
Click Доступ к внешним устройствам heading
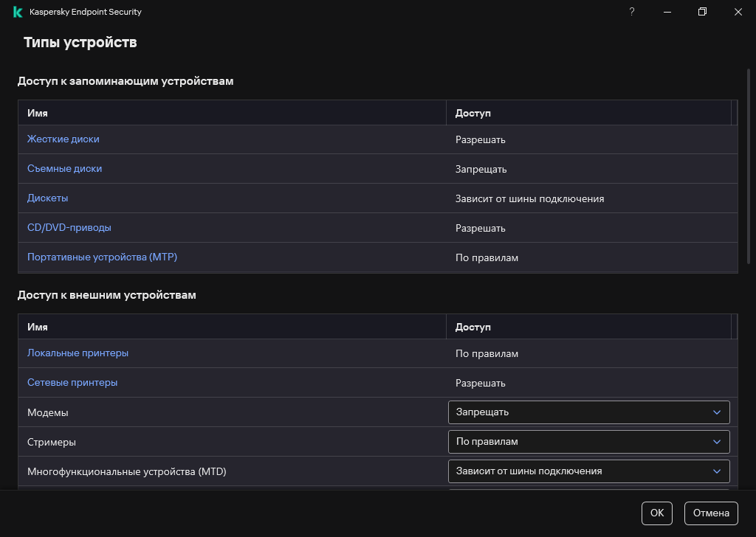point(106,295)
